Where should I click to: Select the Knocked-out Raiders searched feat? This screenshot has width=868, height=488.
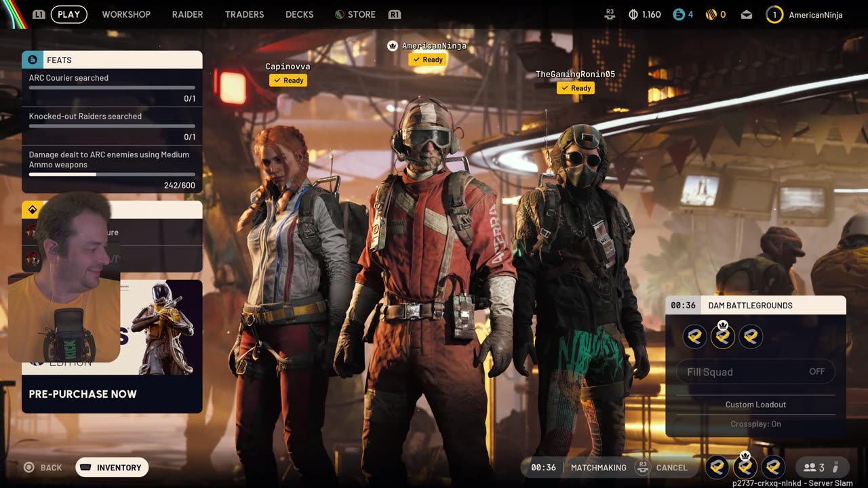tap(112, 126)
